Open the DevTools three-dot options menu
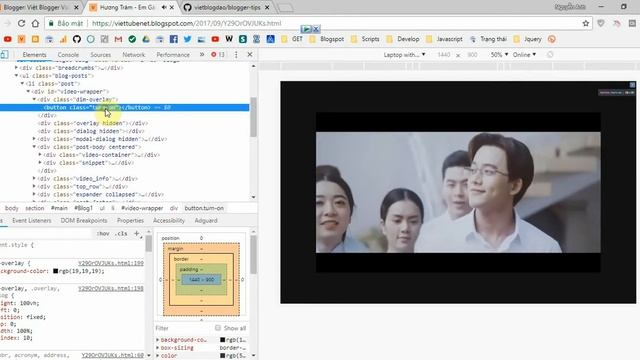 click(236, 55)
